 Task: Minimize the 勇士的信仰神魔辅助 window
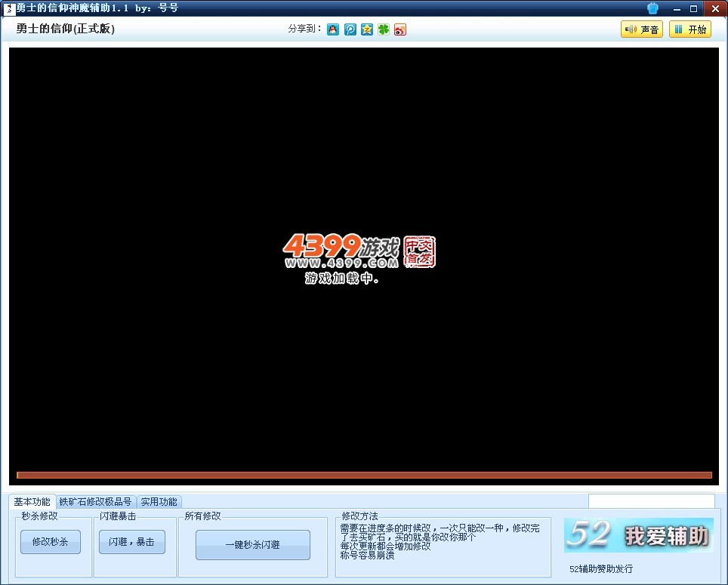click(677, 8)
